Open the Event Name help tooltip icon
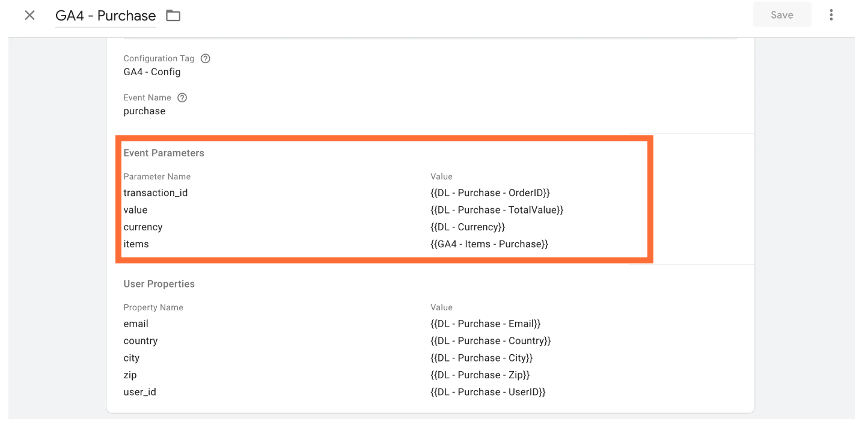The image size is (868, 427). tap(182, 97)
